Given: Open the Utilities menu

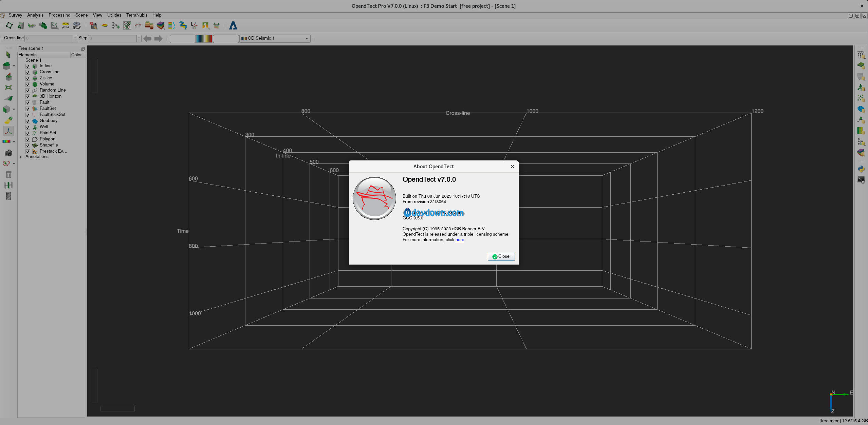Looking at the screenshot, I should pyautogui.click(x=114, y=15).
